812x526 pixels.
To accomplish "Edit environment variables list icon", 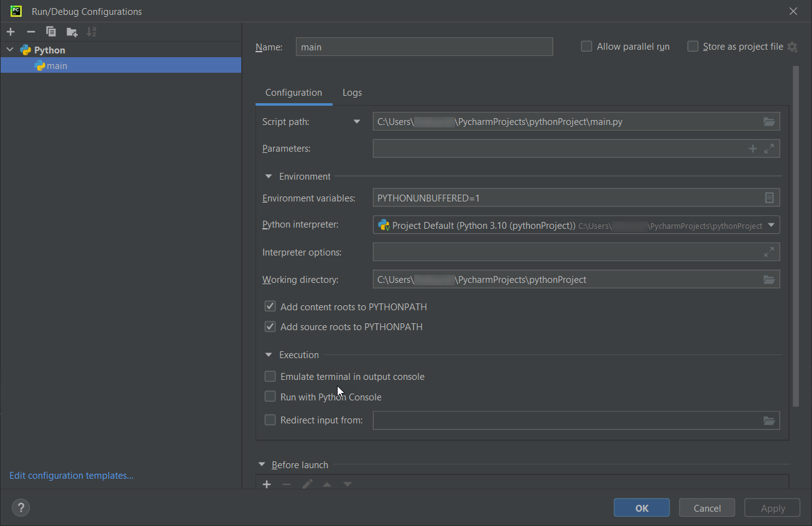I will click(769, 198).
